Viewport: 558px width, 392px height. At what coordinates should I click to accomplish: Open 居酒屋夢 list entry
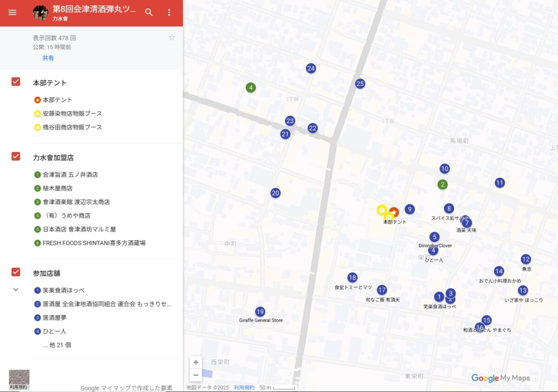pyautogui.click(x=55, y=318)
